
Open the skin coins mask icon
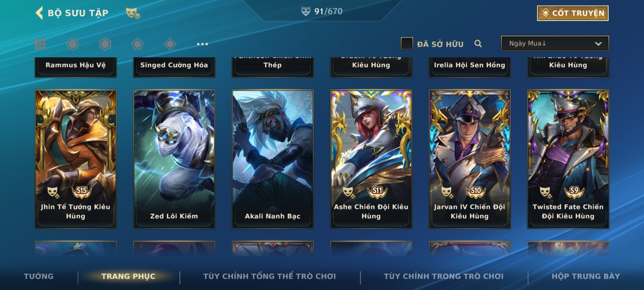(133, 13)
